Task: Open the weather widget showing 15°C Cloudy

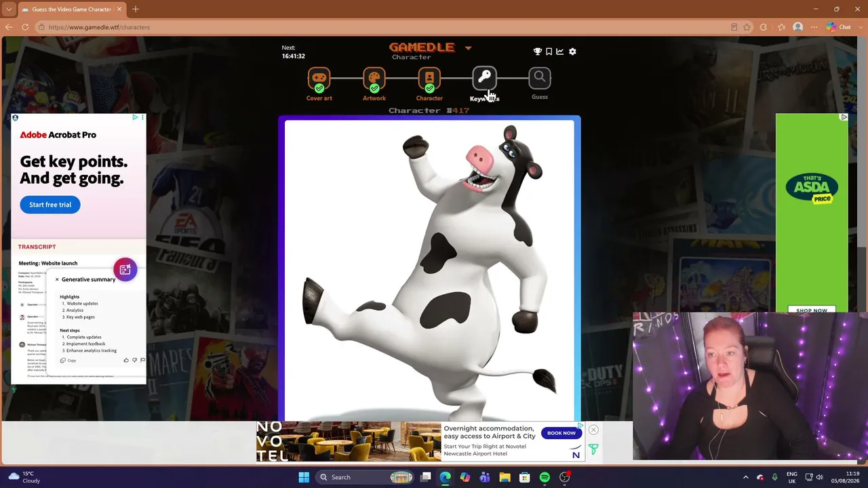Action: [x=25, y=477]
